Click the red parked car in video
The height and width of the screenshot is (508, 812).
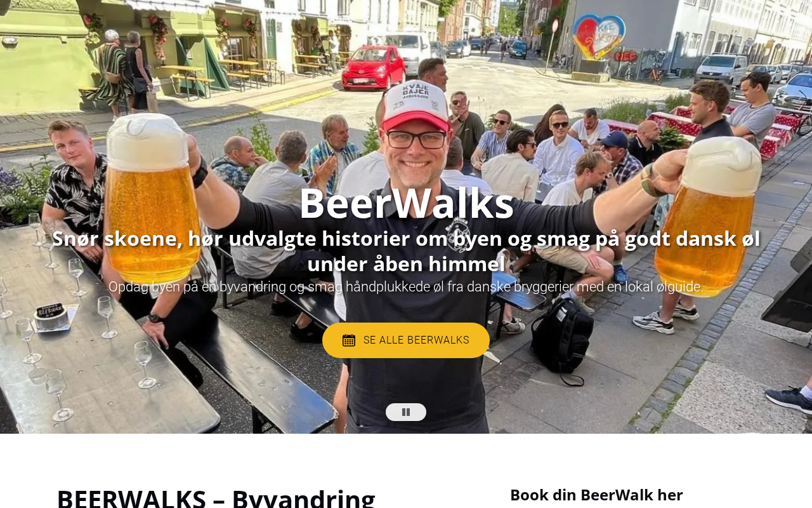(373, 67)
